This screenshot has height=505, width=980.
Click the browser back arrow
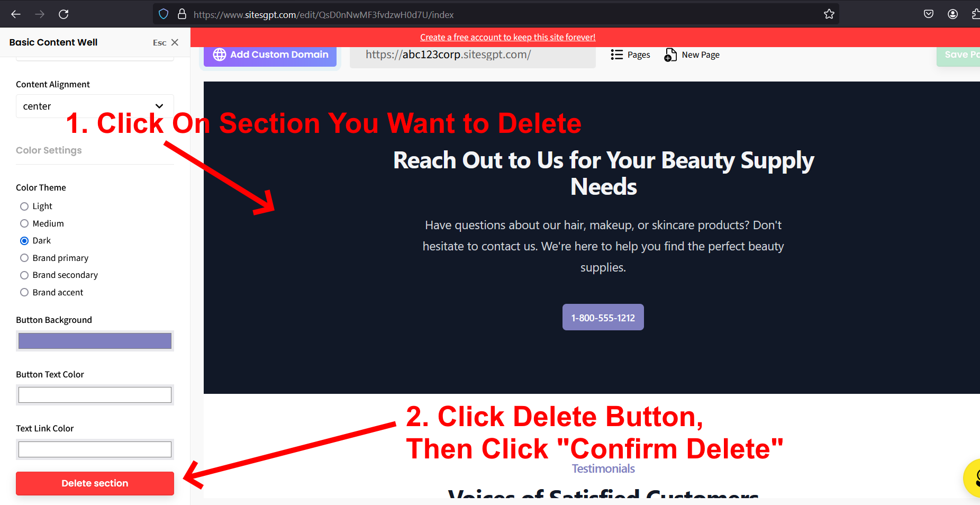[x=16, y=14]
